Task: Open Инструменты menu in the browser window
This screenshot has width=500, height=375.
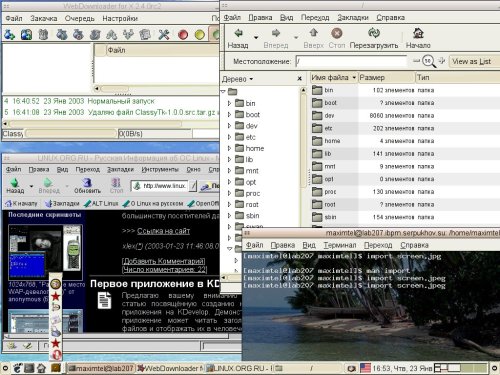Action: click(x=160, y=169)
